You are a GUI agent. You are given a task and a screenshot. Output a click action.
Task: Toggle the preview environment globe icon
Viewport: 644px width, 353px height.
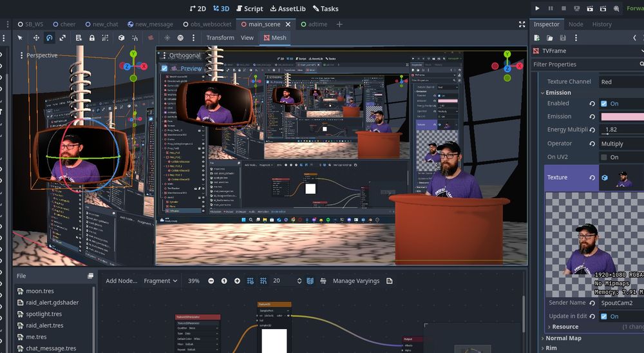tap(180, 38)
